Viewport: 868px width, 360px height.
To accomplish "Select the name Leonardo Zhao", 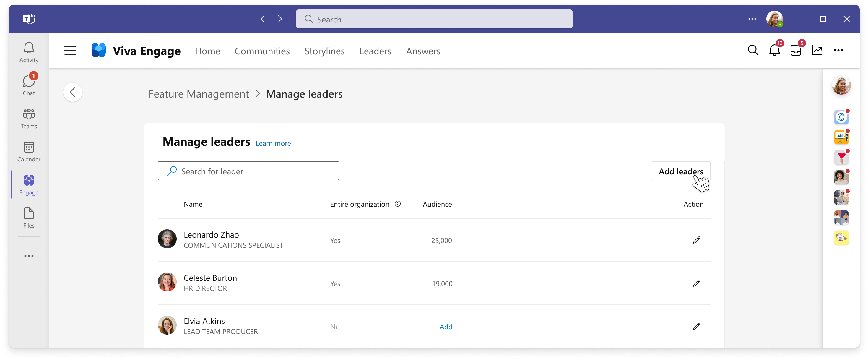I will coord(211,235).
